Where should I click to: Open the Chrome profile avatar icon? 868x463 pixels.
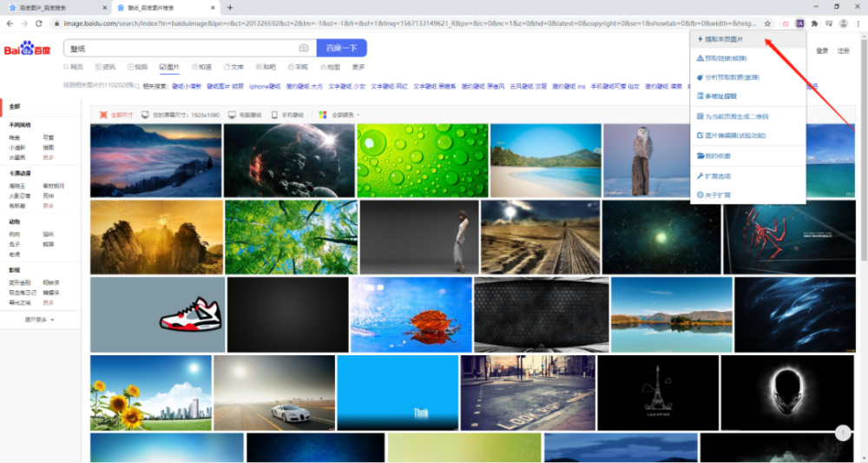click(x=843, y=23)
